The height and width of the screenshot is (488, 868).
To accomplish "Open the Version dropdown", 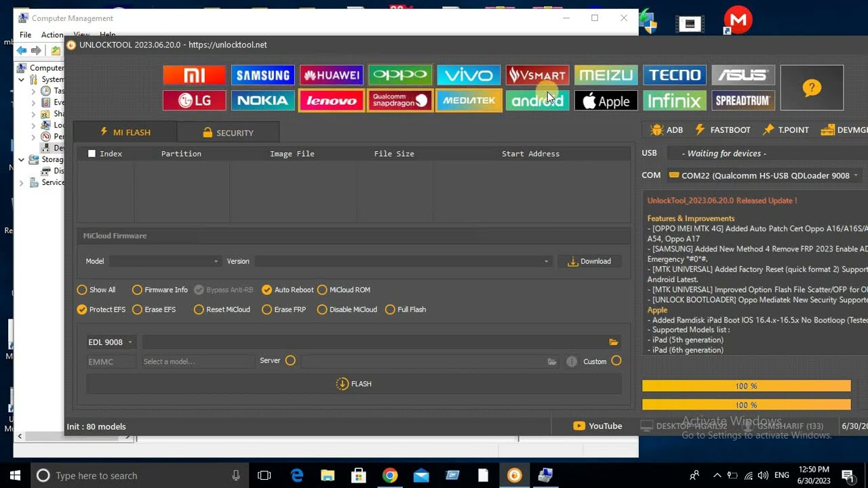I will click(403, 262).
